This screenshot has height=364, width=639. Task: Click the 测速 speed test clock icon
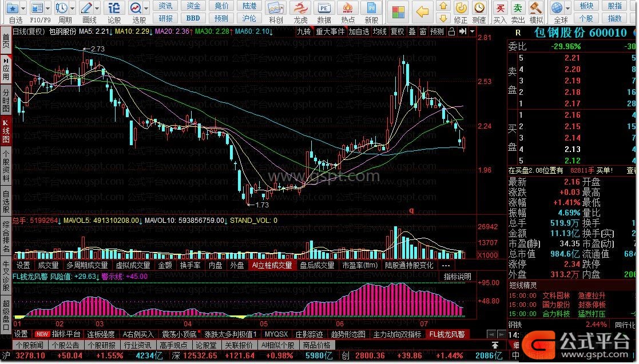(x=479, y=8)
